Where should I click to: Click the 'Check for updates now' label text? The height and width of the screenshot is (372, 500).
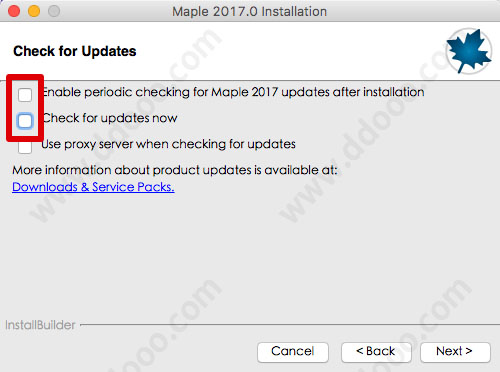tap(110, 118)
